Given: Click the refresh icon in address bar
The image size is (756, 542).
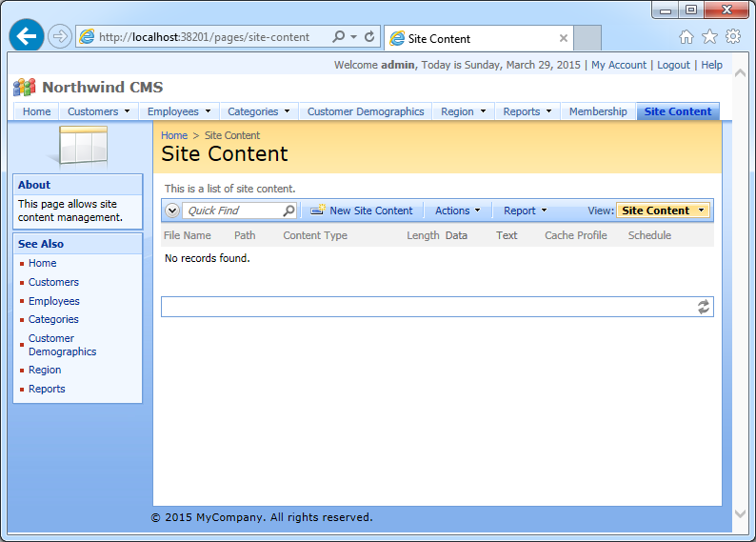Looking at the screenshot, I should (x=369, y=37).
